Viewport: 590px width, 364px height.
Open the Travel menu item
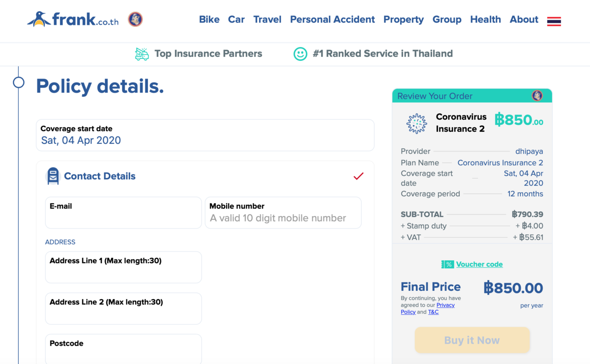tap(267, 20)
